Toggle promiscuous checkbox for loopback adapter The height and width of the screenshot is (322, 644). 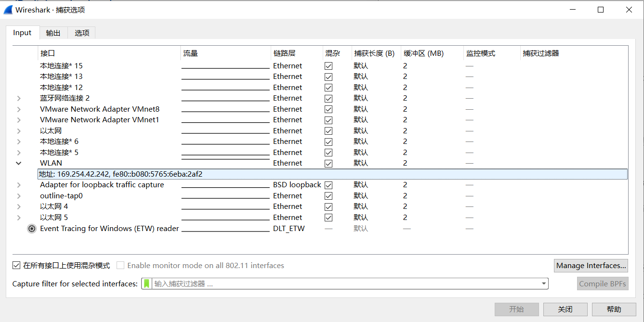[329, 185]
